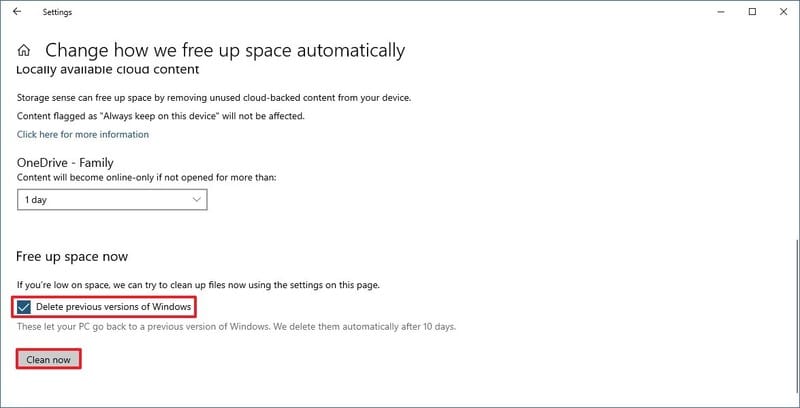
Task: Maximize the Settings window
Action: pyautogui.click(x=752, y=12)
